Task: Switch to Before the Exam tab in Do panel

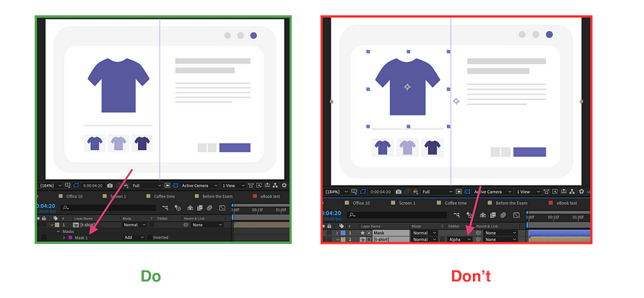Action: click(218, 196)
